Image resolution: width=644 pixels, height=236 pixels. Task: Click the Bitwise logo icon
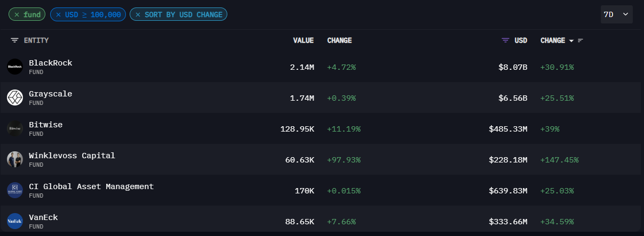click(x=15, y=128)
